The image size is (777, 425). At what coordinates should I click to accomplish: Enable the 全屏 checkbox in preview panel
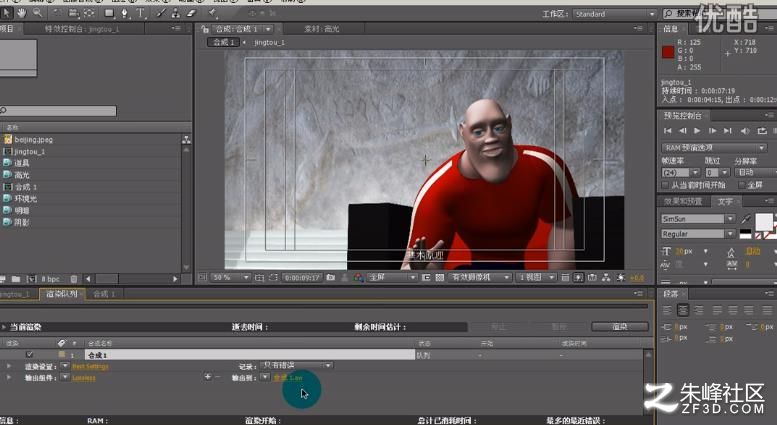pos(742,185)
